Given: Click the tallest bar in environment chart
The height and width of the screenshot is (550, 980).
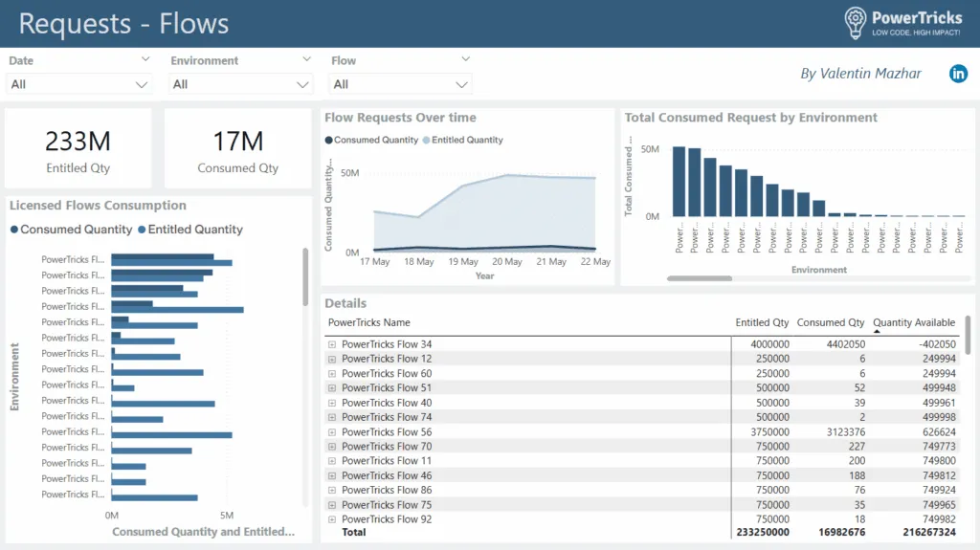Looking at the screenshot, I should 679,182.
